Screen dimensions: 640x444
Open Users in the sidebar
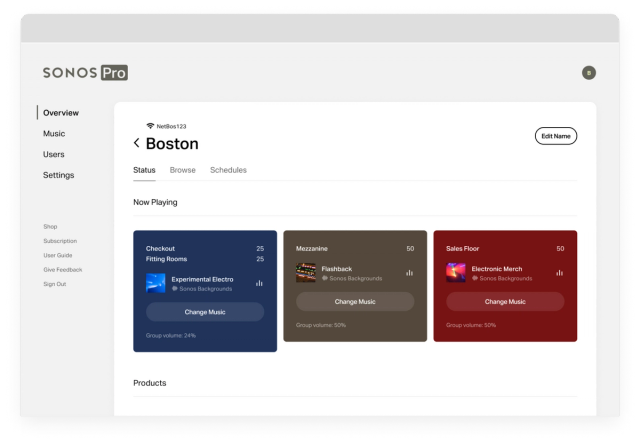(53, 154)
